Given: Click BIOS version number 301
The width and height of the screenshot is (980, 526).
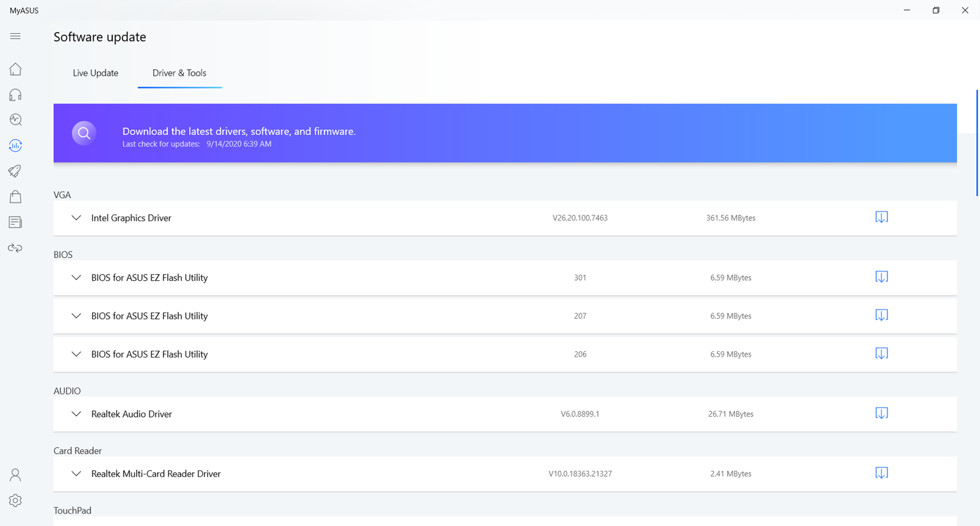Looking at the screenshot, I should click(x=580, y=278).
